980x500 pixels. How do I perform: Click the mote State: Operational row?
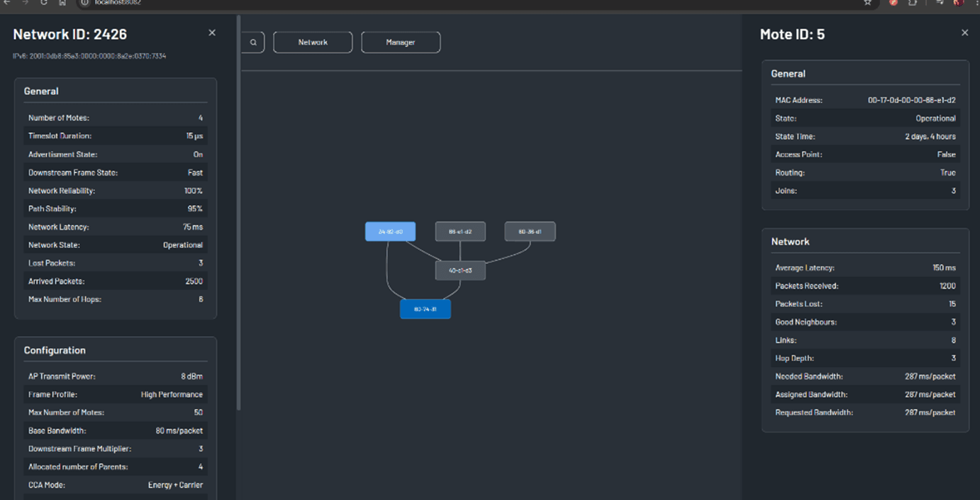(865, 118)
